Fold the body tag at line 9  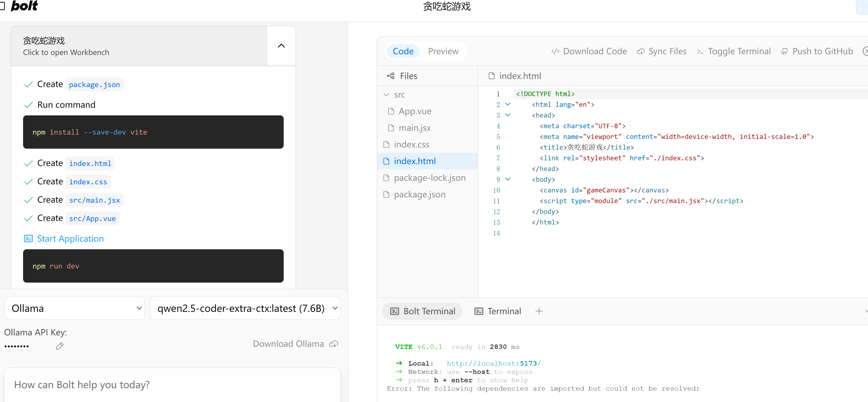[508, 179]
